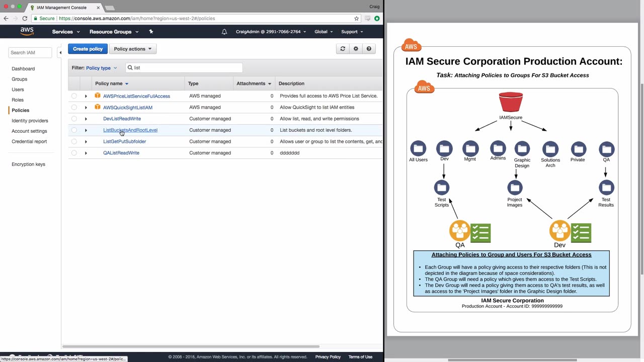Viewport: 644px width, 362px height.
Task: Expand the DevListReadWrite row details
Action: (x=86, y=119)
